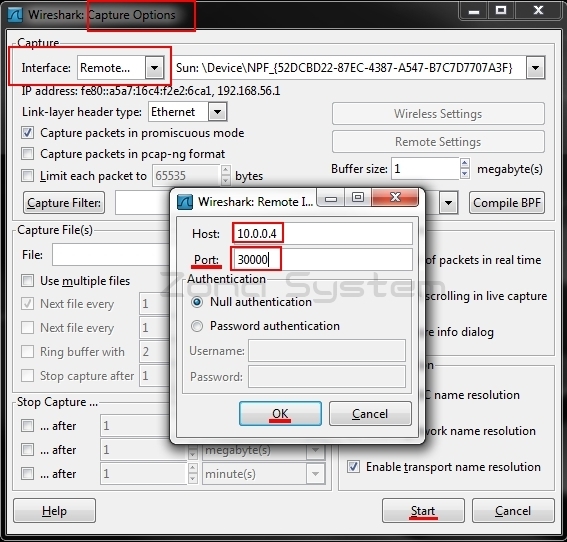The height and width of the screenshot is (542, 567).
Task: Click the Start capture button
Action: (423, 511)
